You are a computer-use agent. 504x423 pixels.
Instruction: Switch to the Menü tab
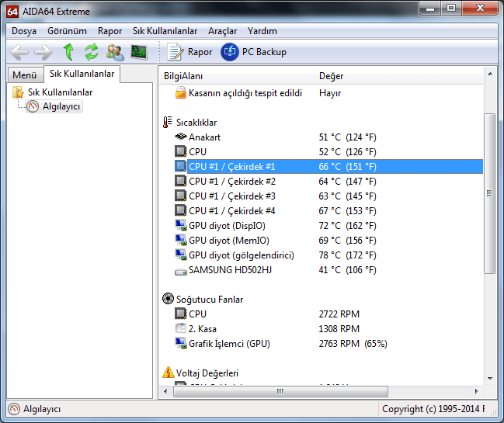pyautogui.click(x=25, y=75)
